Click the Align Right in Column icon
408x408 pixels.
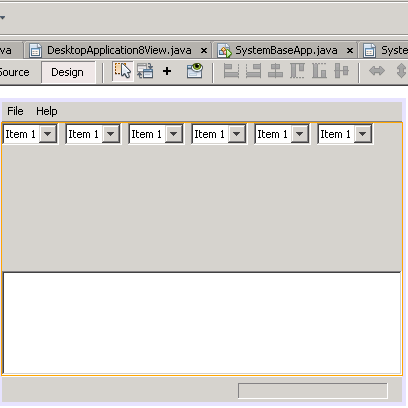pos(253,71)
